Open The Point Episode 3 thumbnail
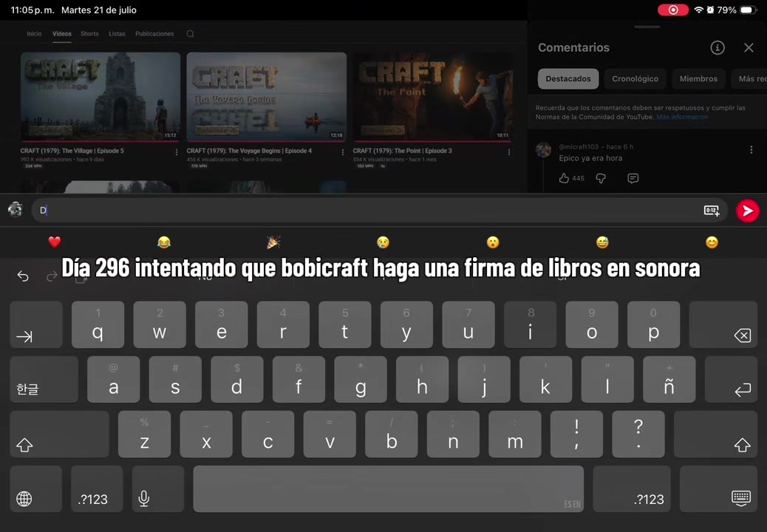 [x=433, y=97]
